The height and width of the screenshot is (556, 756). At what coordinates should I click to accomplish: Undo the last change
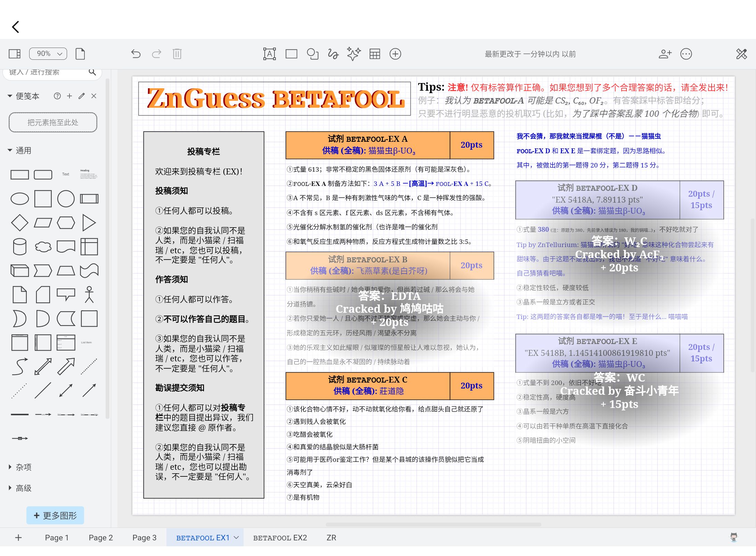click(x=136, y=54)
